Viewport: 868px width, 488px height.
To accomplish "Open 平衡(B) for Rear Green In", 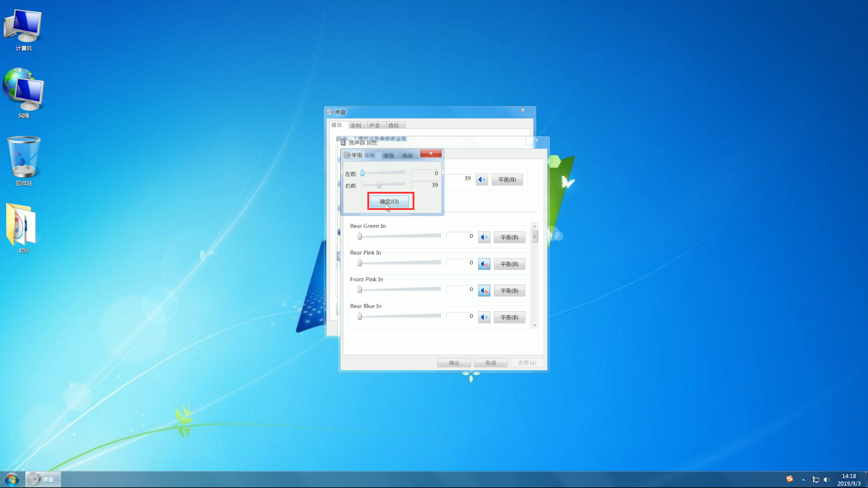I will pos(510,238).
